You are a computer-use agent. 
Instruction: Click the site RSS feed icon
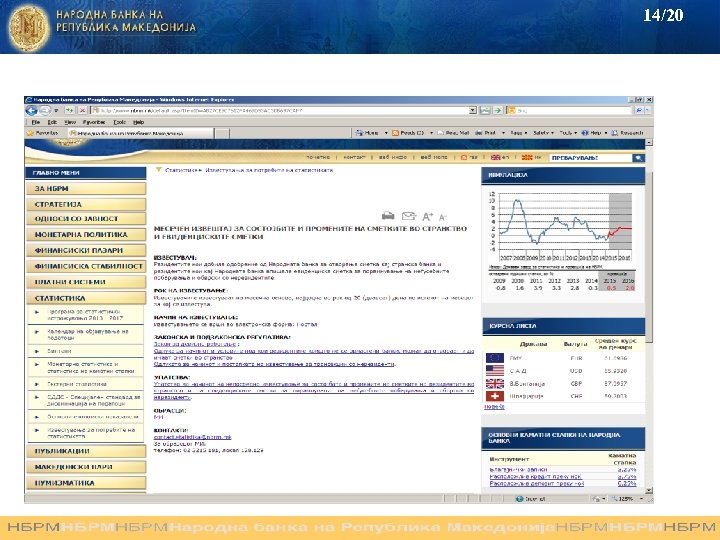pos(464,158)
